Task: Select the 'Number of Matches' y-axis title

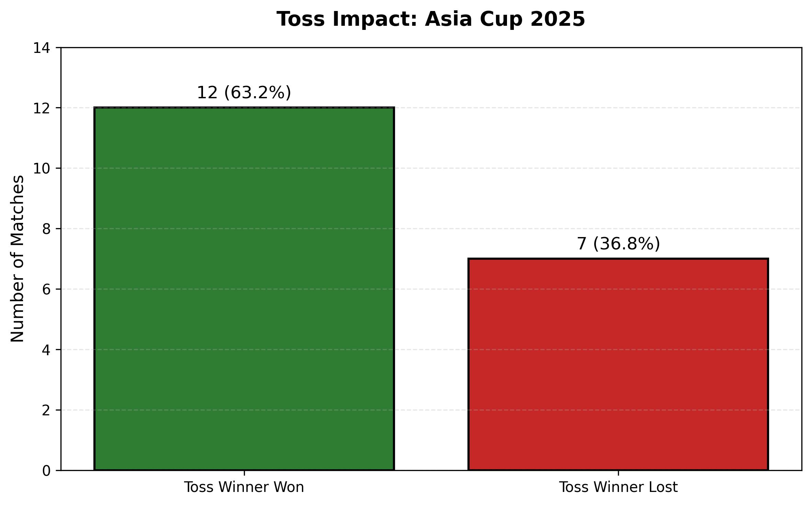Action: pos(18,259)
